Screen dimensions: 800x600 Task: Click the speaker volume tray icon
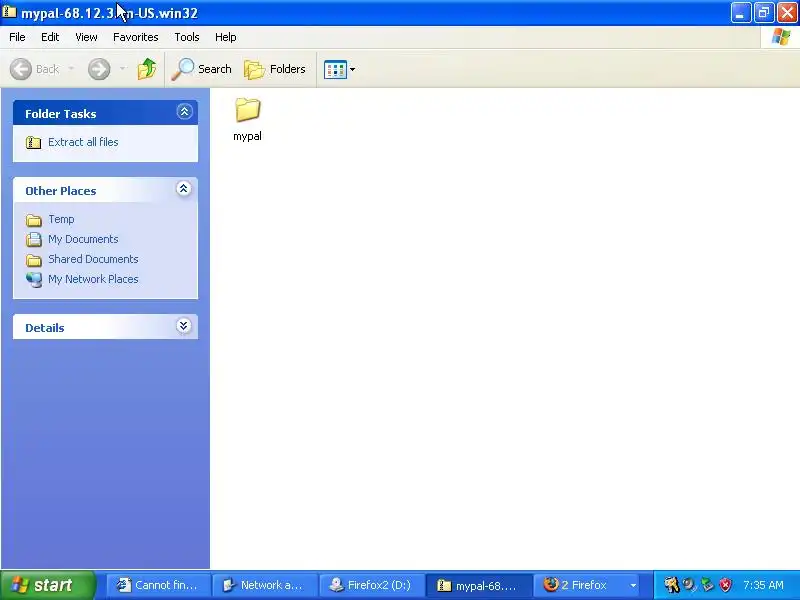[x=690, y=585]
